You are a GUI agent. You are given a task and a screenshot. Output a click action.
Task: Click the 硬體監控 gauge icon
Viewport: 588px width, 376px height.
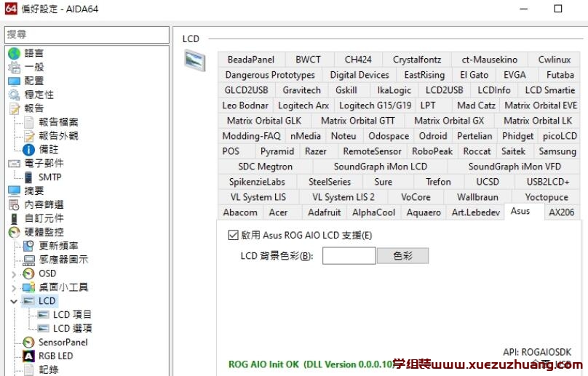14,232
